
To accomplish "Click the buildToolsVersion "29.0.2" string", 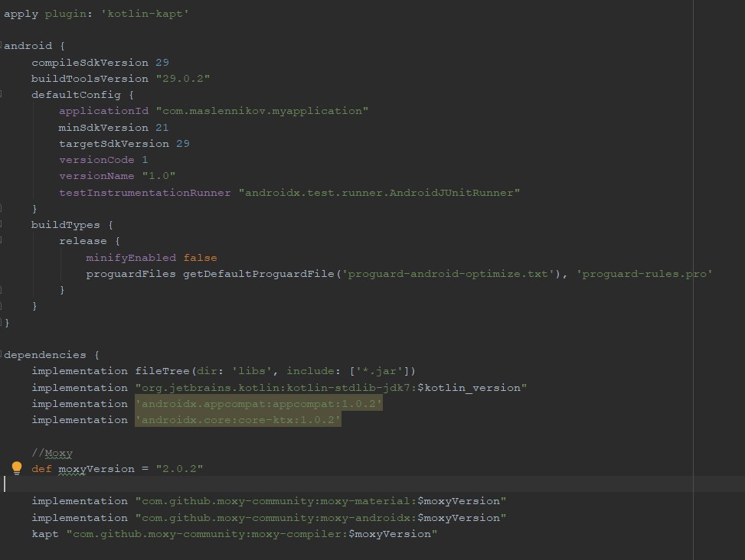I will [182, 79].
